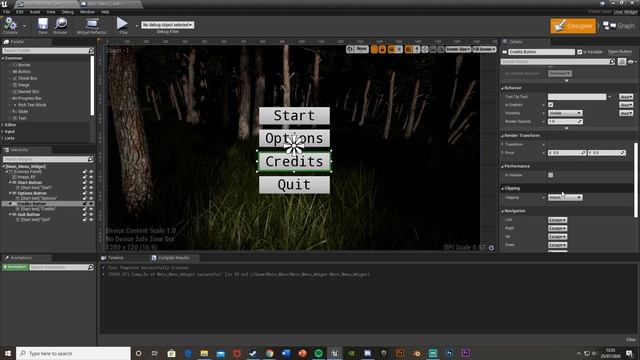Open the Screen Size dropdown in viewport
This screenshot has height=360, width=640.
458,49
